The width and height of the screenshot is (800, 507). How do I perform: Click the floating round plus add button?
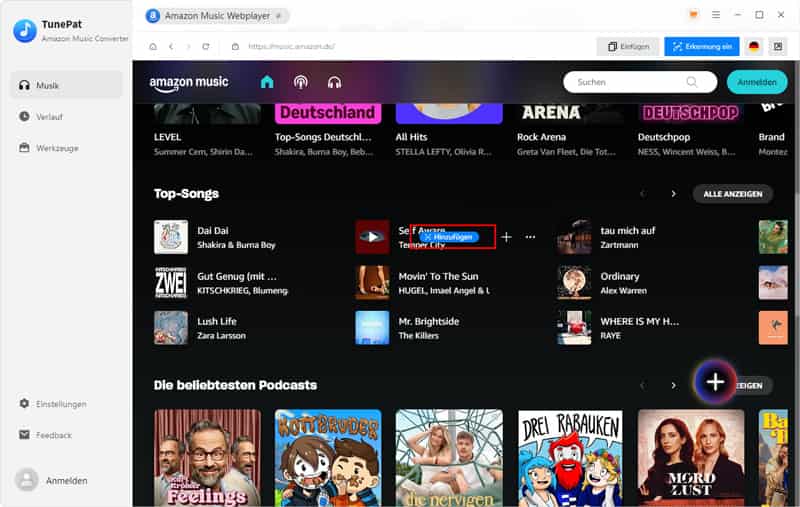point(715,382)
